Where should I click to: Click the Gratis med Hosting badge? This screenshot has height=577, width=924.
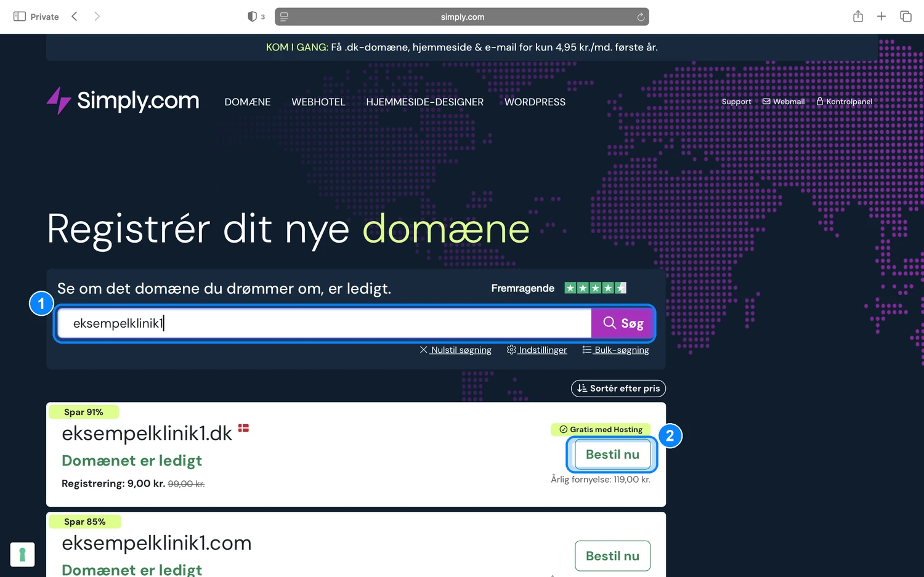[601, 429]
